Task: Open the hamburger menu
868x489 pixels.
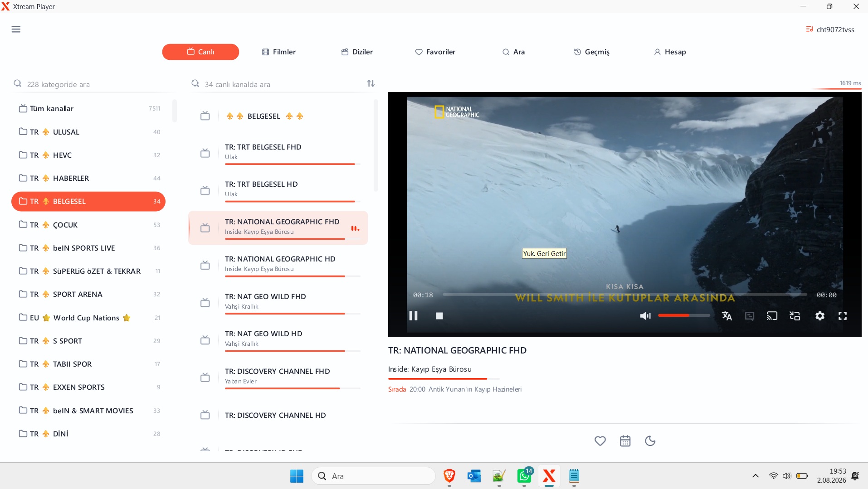Action: 16,29
